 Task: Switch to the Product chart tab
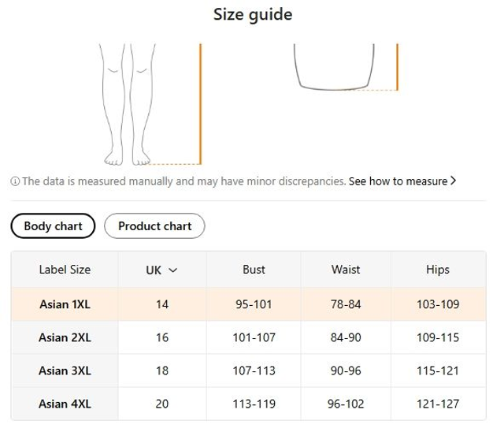point(154,226)
